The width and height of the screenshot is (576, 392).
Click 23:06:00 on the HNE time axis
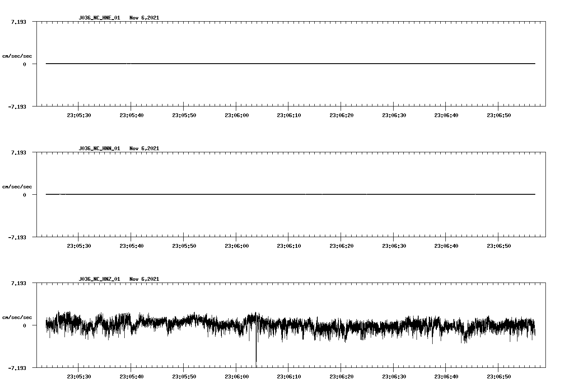click(x=237, y=115)
